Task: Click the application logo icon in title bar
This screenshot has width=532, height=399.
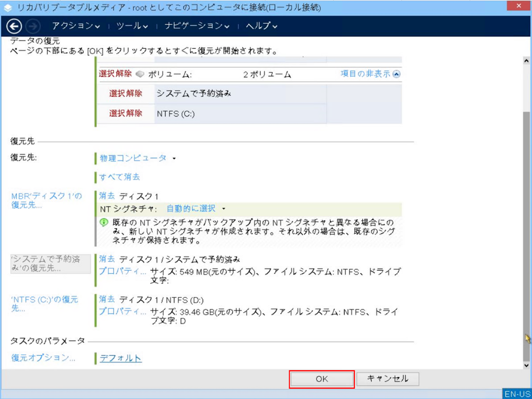Action: [8, 8]
